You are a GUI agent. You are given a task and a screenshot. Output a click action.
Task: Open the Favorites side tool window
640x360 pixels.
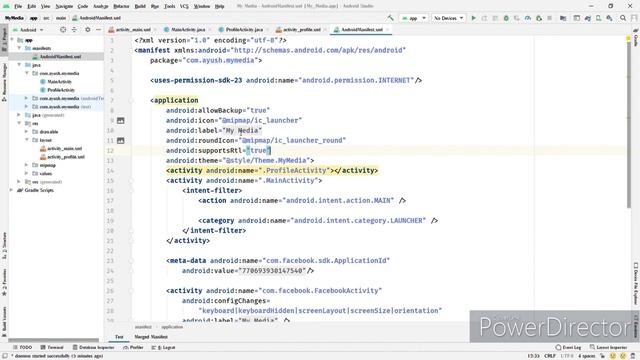click(4, 282)
